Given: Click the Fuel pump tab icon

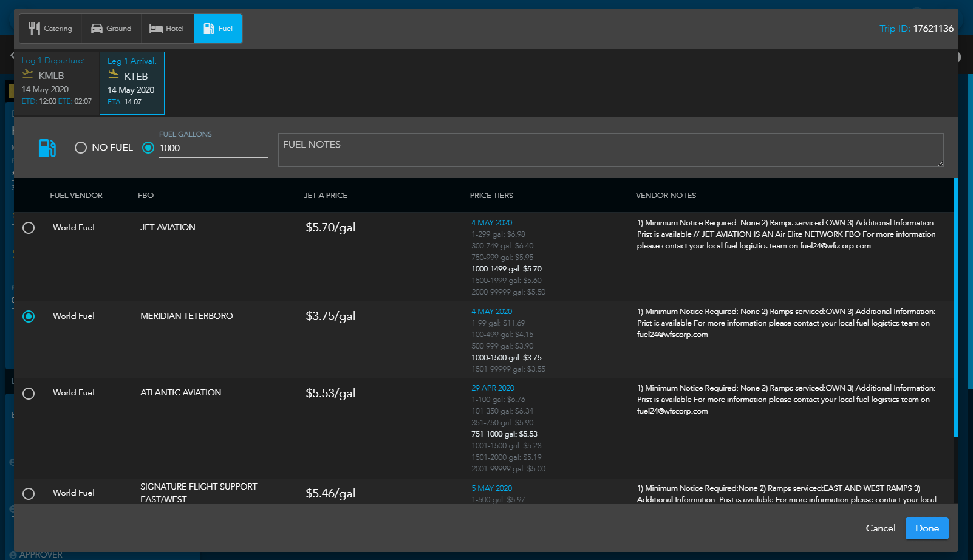Looking at the screenshot, I should coord(209,29).
